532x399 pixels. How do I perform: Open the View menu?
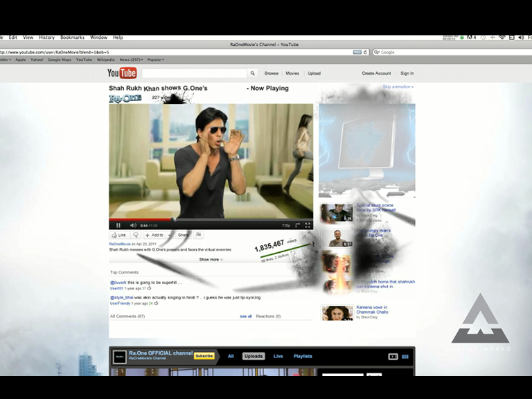pos(28,37)
